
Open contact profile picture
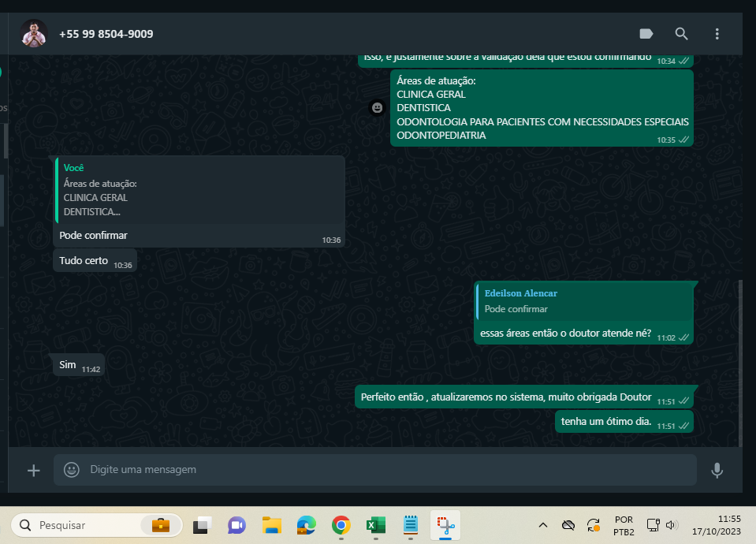[34, 34]
